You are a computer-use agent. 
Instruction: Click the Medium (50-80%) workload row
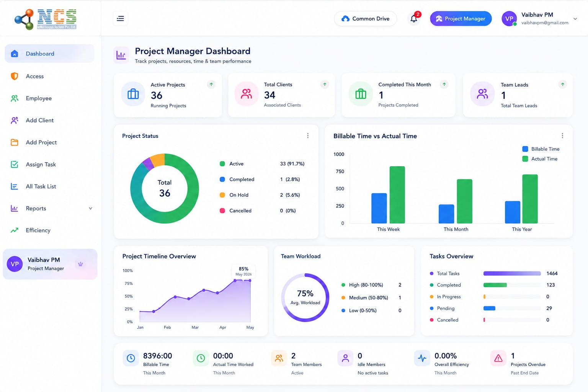pos(371,297)
